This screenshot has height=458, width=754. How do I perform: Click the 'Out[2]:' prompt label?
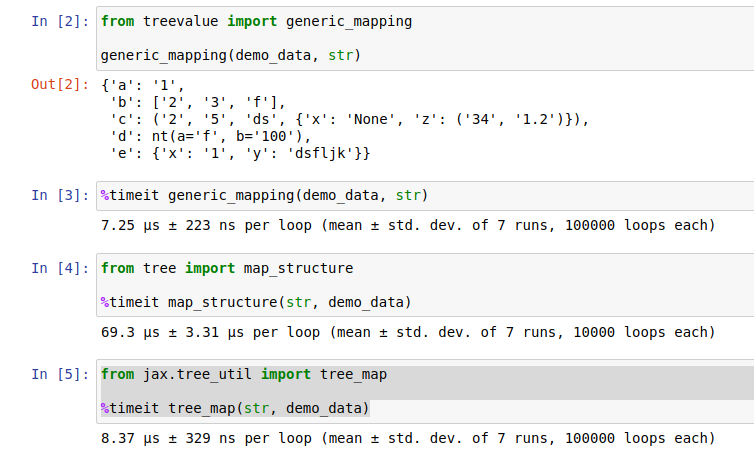tap(60, 85)
